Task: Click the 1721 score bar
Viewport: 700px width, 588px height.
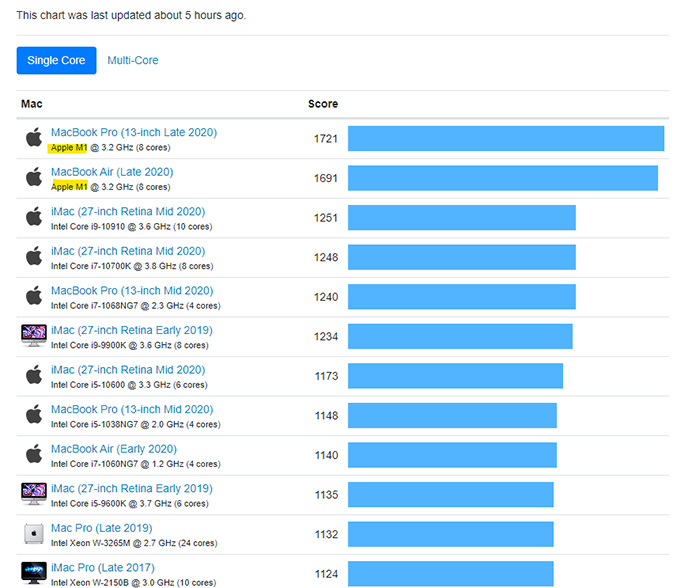Action: 506,138
